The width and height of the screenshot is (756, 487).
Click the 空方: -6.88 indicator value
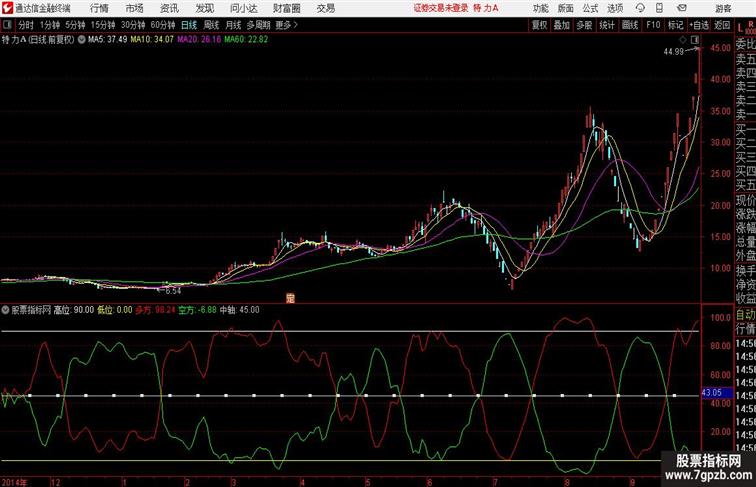tap(198, 310)
